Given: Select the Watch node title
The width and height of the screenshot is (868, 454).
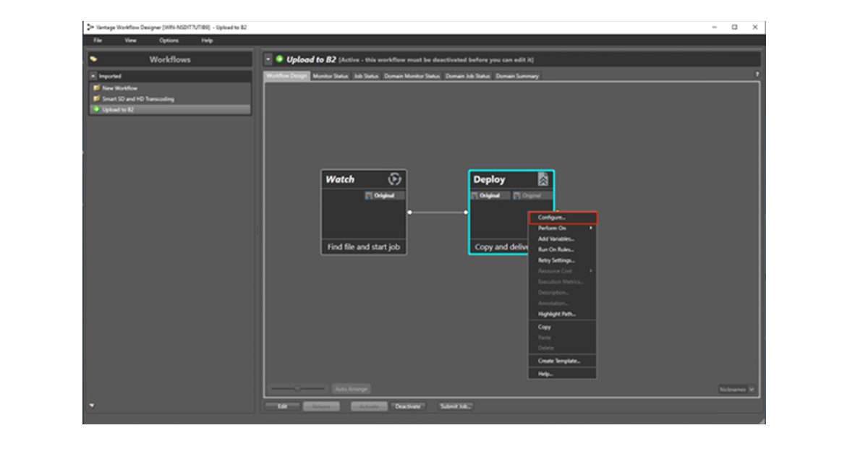Looking at the screenshot, I should 340,179.
